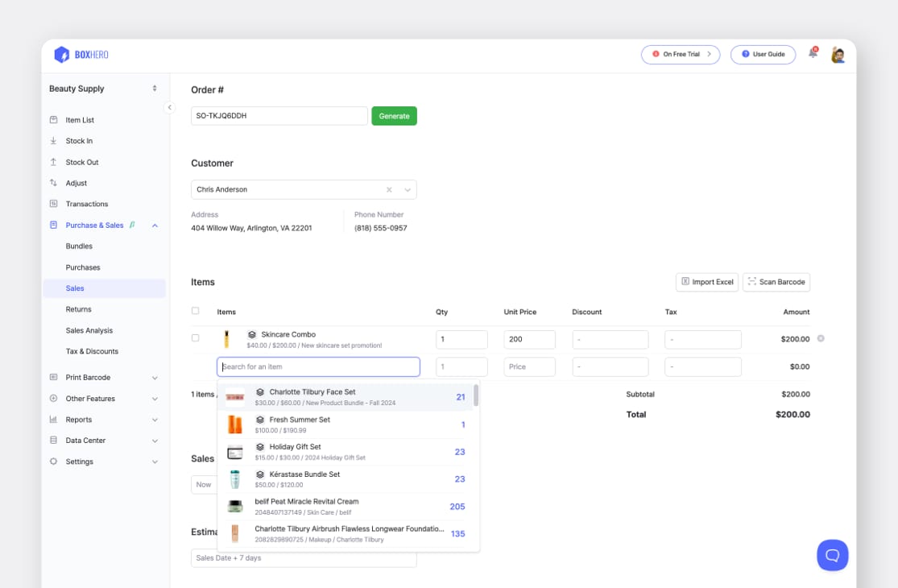This screenshot has height=588, width=898.
Task: Click the Generate button
Action: [x=394, y=115]
